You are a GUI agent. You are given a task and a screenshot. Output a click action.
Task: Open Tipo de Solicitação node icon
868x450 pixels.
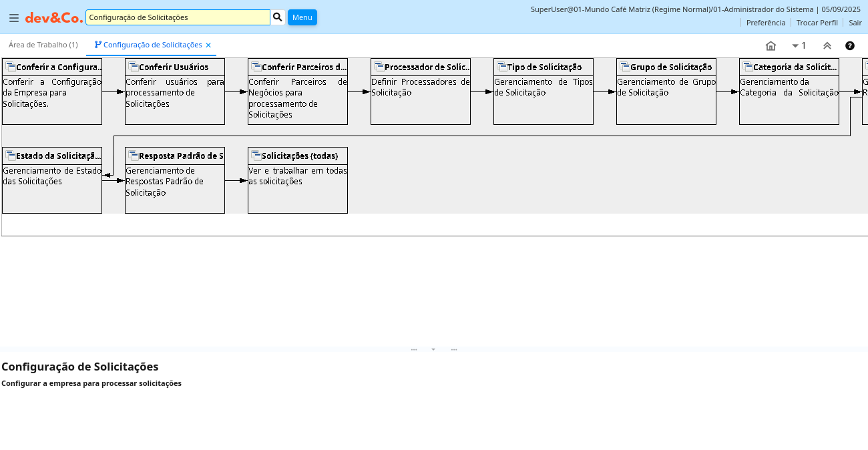[x=502, y=67]
